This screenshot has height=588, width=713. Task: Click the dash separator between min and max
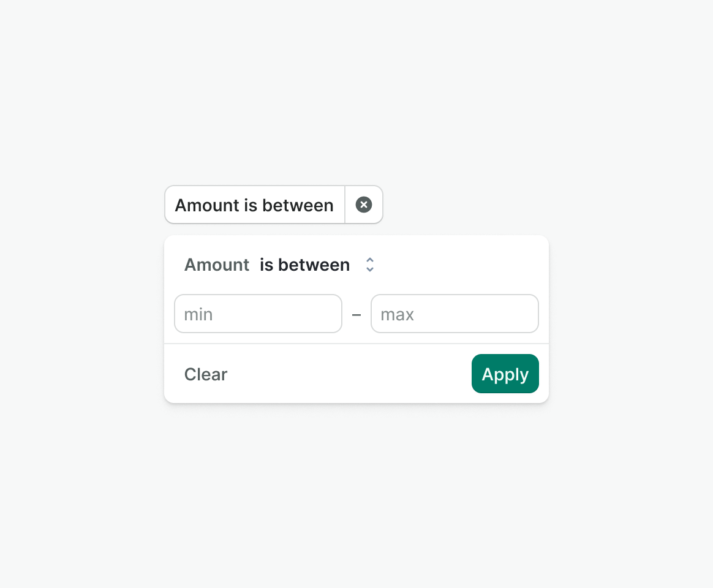point(356,315)
